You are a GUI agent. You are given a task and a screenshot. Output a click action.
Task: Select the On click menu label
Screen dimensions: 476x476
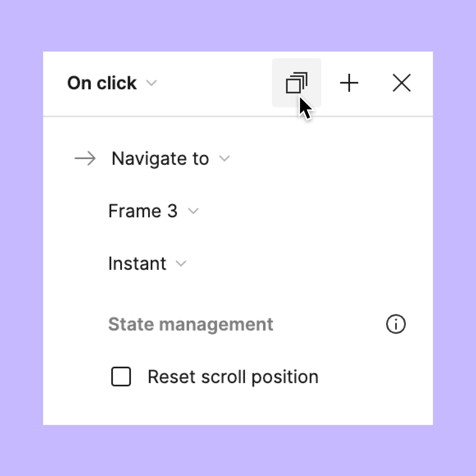[x=102, y=83]
